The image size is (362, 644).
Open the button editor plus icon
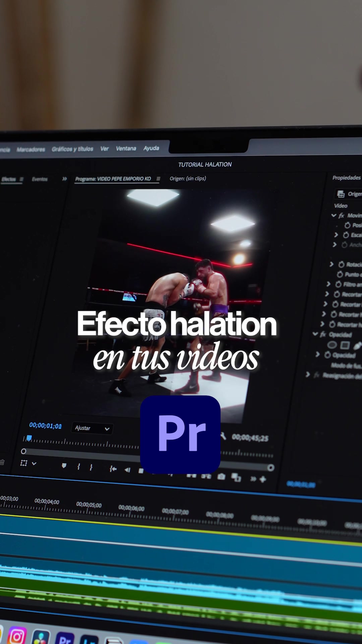point(263,479)
